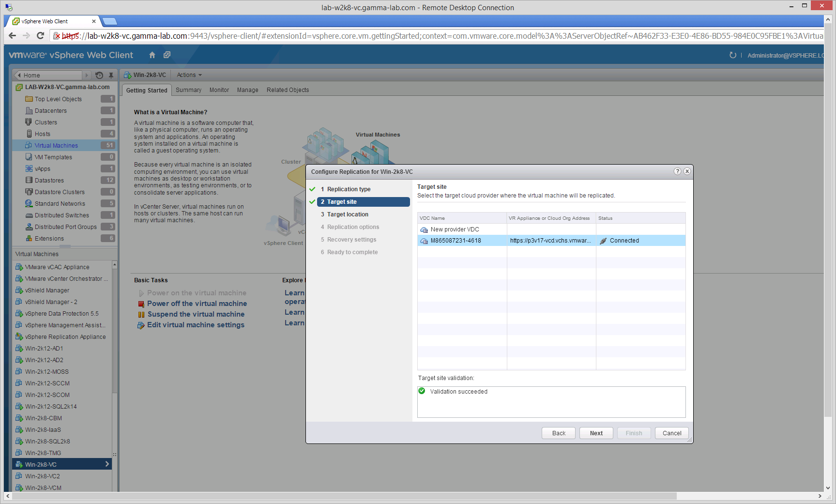Click the Home back navigation button
Image resolution: width=836 pixels, height=504 pixels.
(x=47, y=75)
